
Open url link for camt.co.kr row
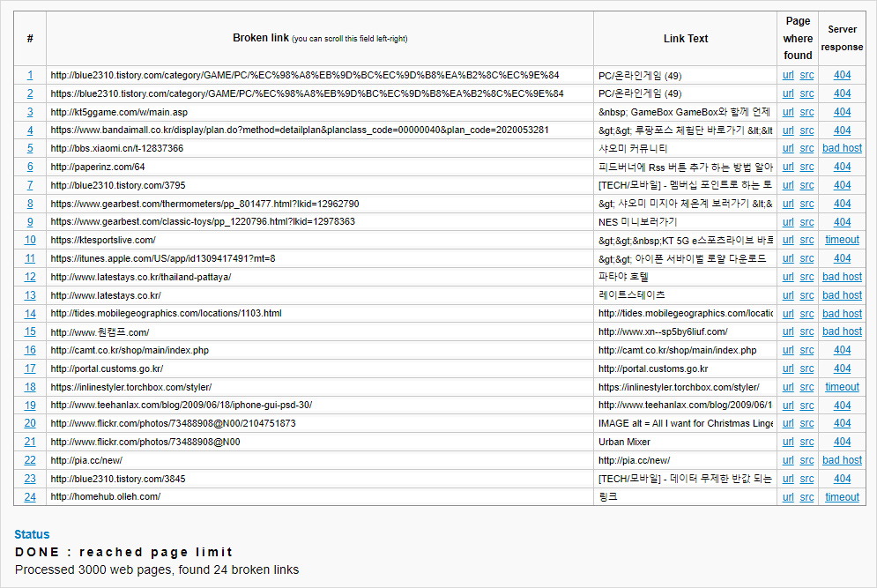tap(788, 350)
